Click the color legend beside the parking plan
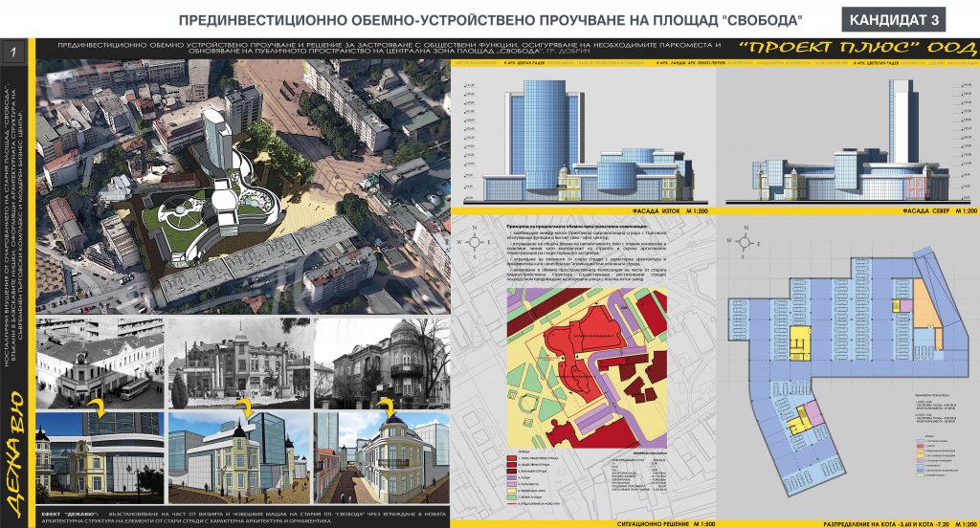 coord(937,458)
